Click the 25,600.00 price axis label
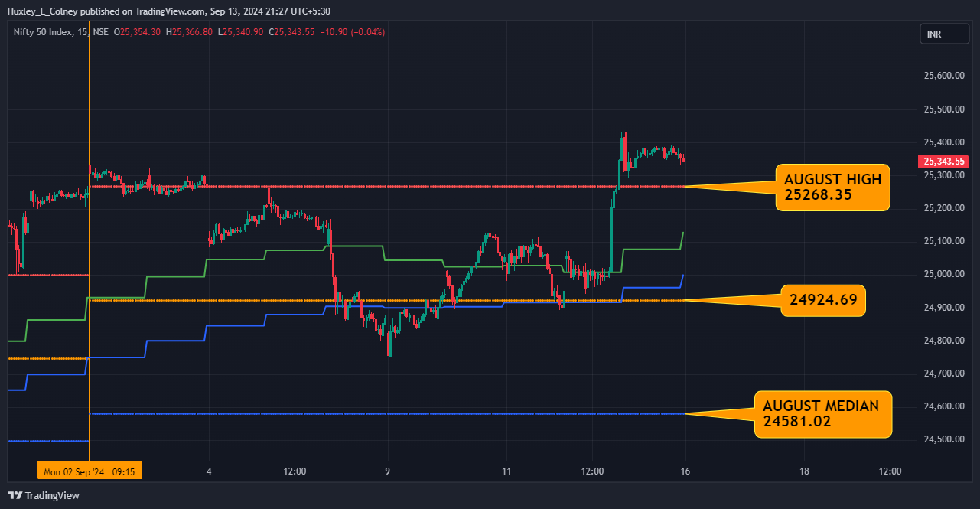 pyautogui.click(x=943, y=77)
